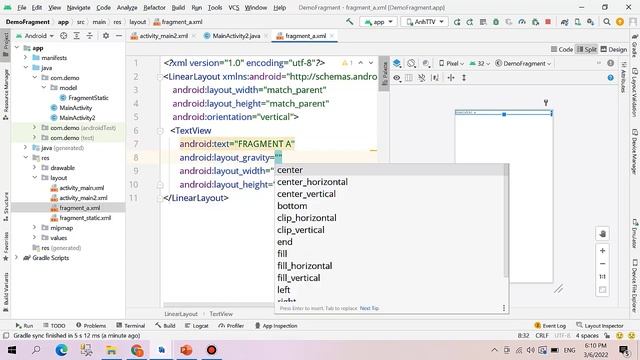Viewport: 640px width, 360px height.
Task: Click the orange IDE update icon
Action: coord(620,22)
